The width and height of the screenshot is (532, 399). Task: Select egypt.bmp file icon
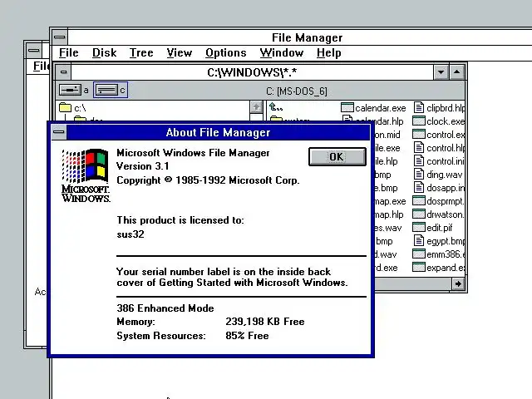419,241
